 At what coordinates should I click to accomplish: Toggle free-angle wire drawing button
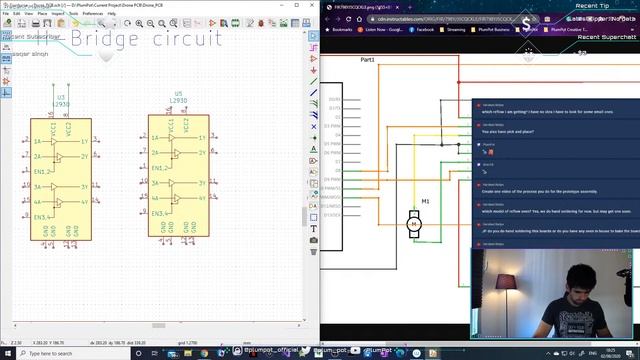tap(6, 93)
